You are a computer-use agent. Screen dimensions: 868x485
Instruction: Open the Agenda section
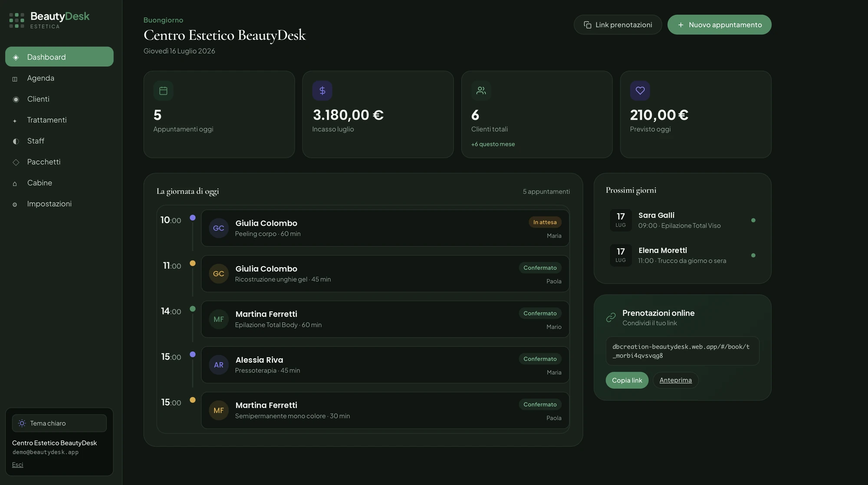(59, 78)
